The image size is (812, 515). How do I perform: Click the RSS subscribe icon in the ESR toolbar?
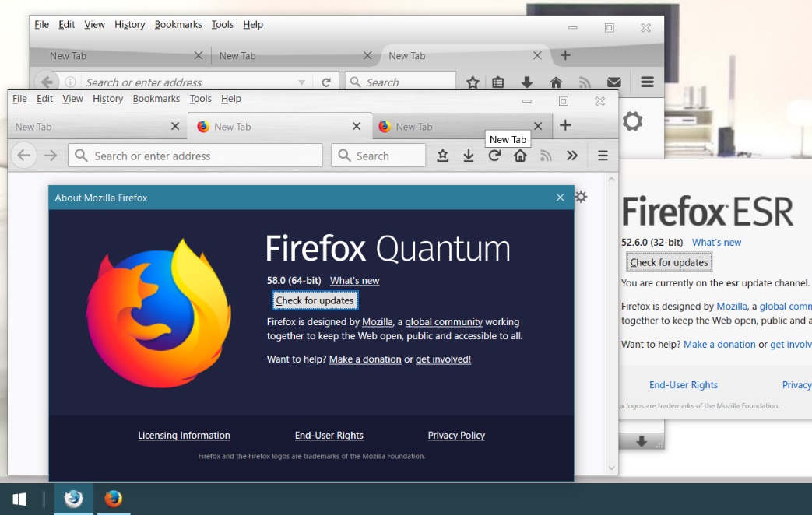pos(585,82)
